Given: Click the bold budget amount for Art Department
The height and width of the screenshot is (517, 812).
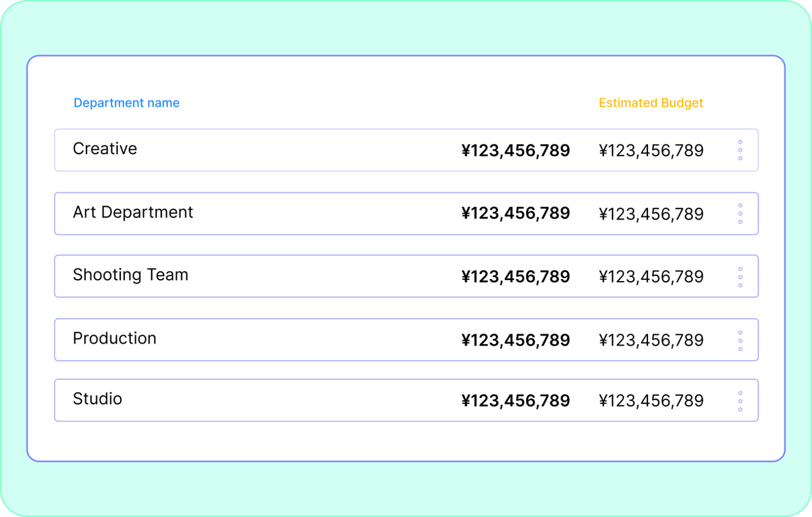Looking at the screenshot, I should point(515,214).
